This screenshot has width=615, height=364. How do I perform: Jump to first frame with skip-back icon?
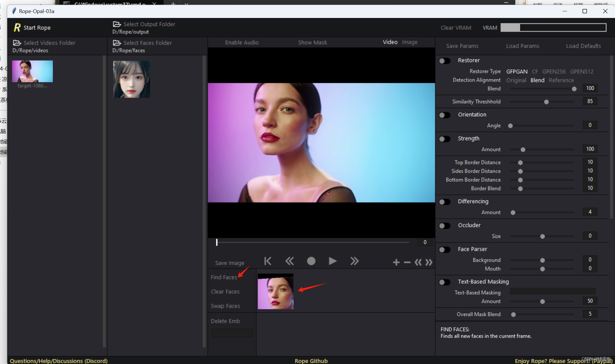[268, 261]
